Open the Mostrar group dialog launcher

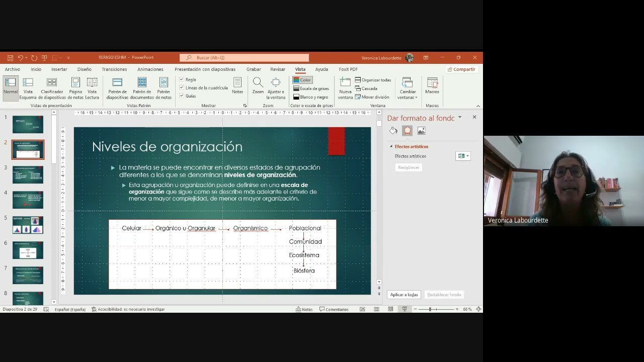pyautogui.click(x=245, y=106)
